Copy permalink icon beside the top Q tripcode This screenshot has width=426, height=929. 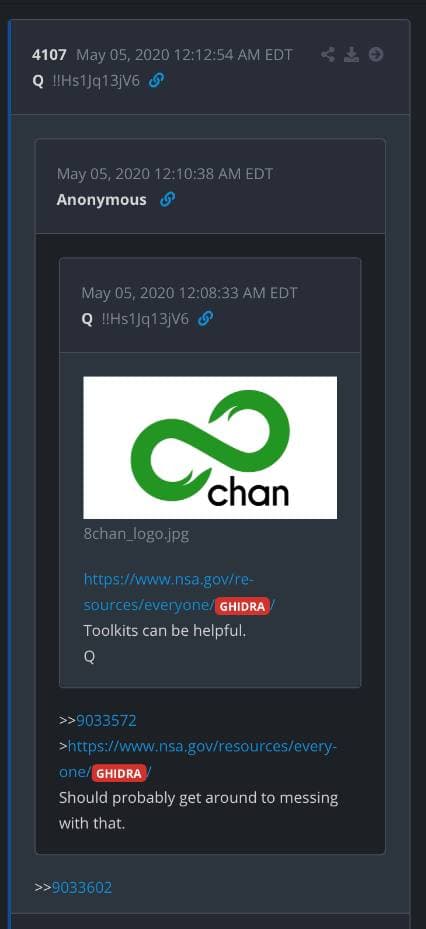coord(156,81)
